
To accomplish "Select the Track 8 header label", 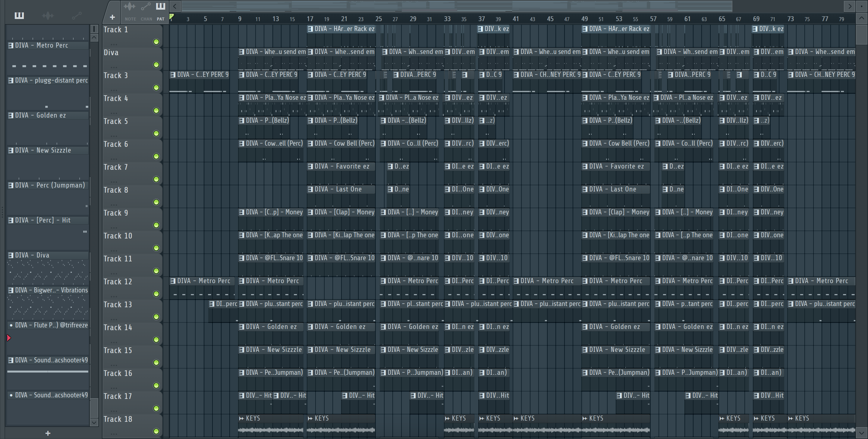I will [x=115, y=190].
